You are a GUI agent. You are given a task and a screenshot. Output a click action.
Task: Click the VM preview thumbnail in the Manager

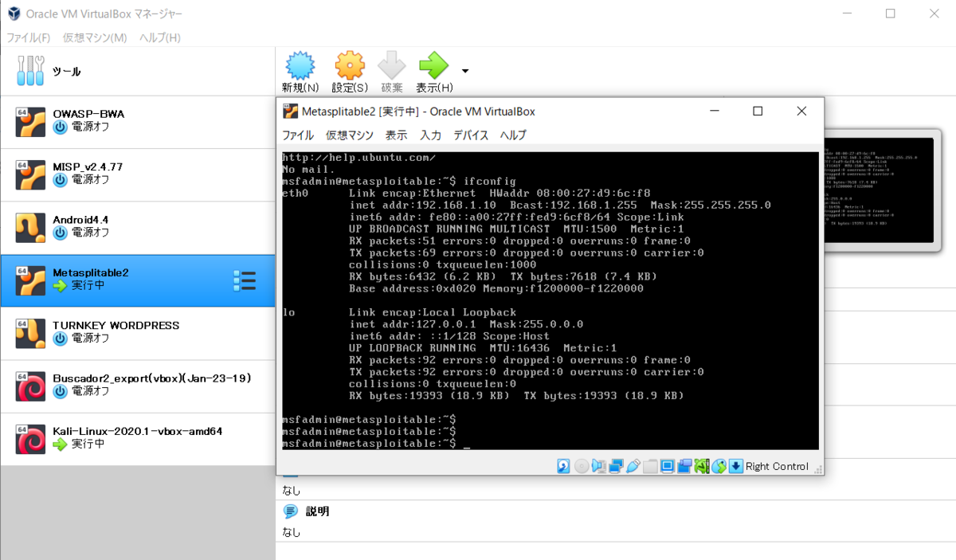[878, 190]
